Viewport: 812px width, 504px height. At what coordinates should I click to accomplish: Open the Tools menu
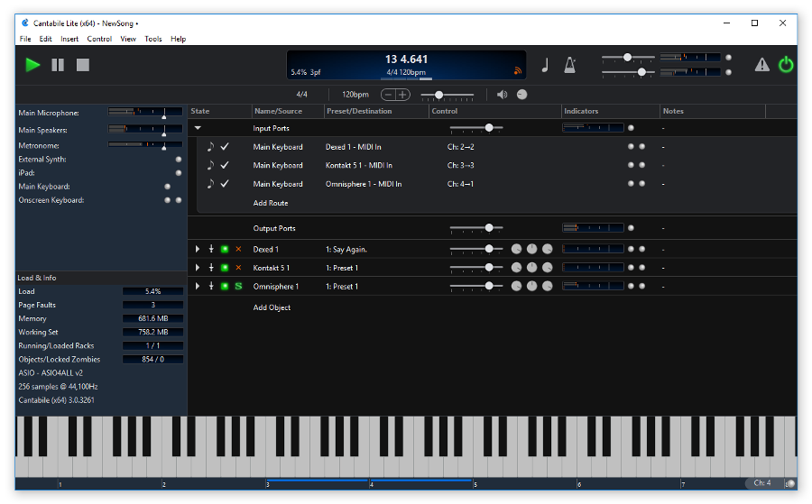[x=153, y=39]
